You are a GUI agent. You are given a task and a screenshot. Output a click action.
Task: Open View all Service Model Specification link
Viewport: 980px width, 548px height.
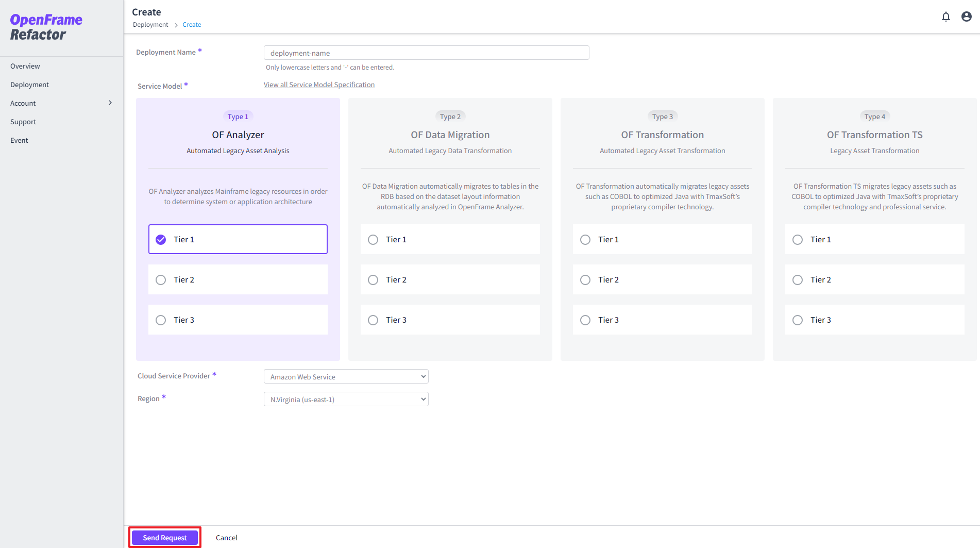(319, 85)
